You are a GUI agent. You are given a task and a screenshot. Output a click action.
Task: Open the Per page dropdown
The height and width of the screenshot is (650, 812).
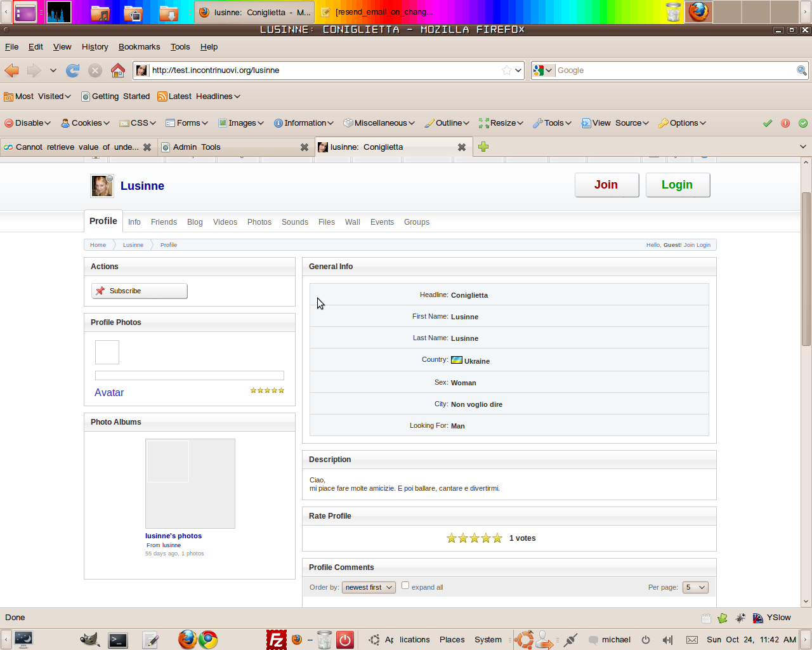[x=695, y=587]
